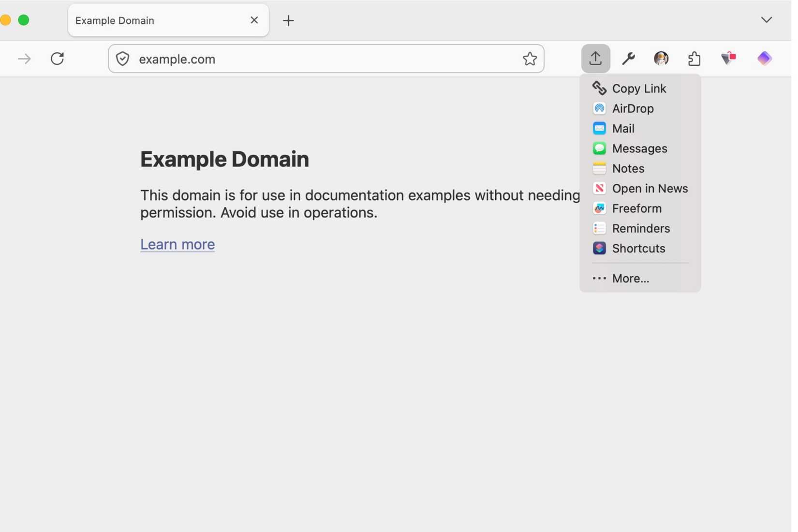Open the Share menu
This screenshot has width=798, height=532.
click(x=595, y=59)
